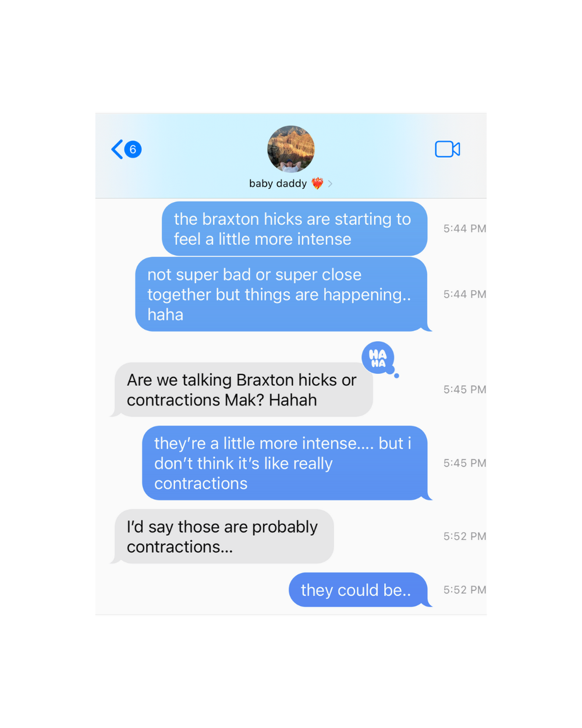Screen dimensions: 582x728
Task: Tap the HaHa tapback reaction bubble
Action: [x=378, y=358]
